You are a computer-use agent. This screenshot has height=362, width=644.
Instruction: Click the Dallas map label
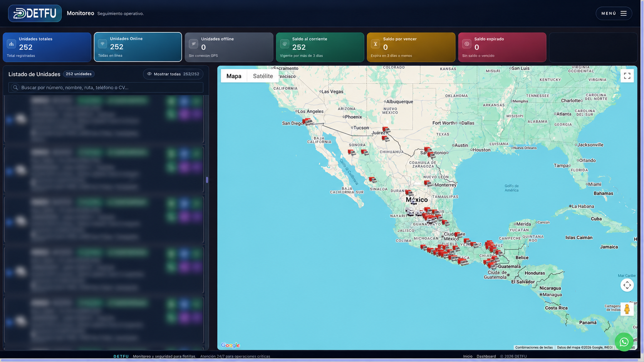468,123
